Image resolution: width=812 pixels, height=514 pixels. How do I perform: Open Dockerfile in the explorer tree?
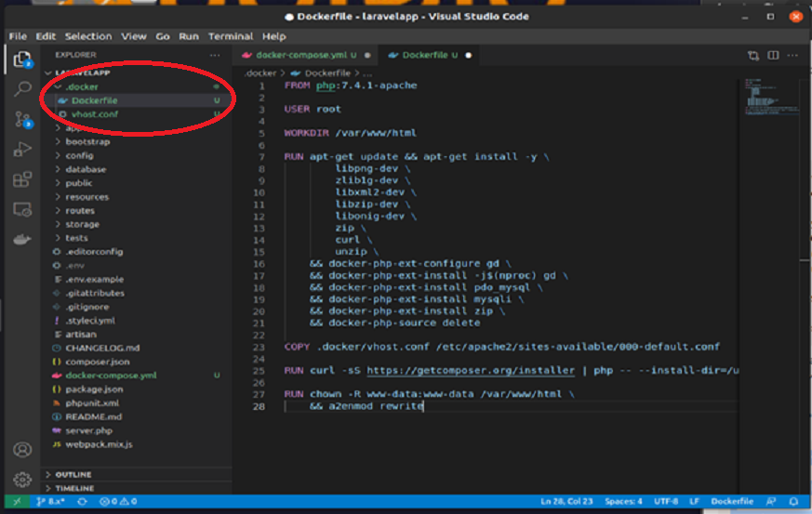coord(94,100)
